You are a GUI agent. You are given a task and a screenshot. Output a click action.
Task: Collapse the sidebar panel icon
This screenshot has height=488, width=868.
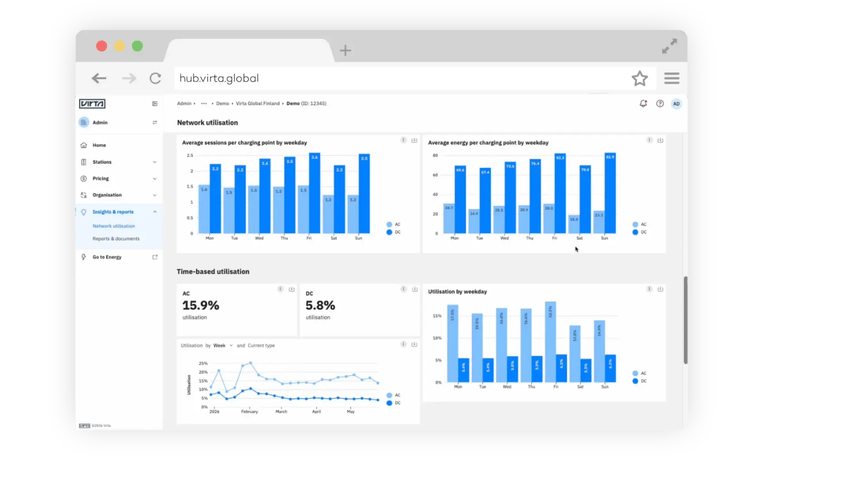click(x=155, y=104)
